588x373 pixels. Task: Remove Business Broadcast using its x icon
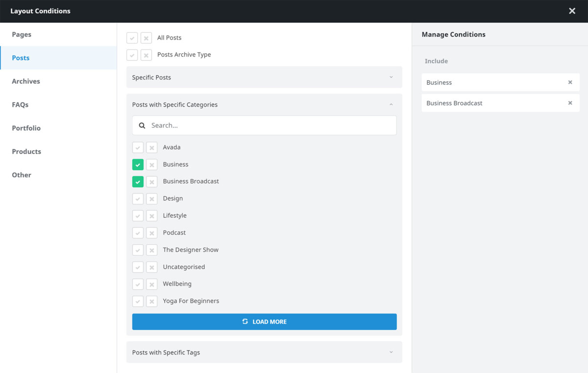(570, 103)
